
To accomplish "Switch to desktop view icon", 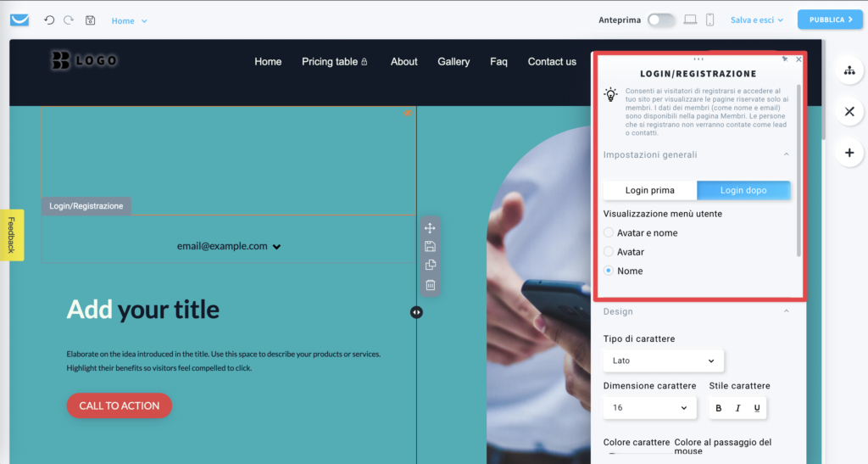I will click(690, 20).
